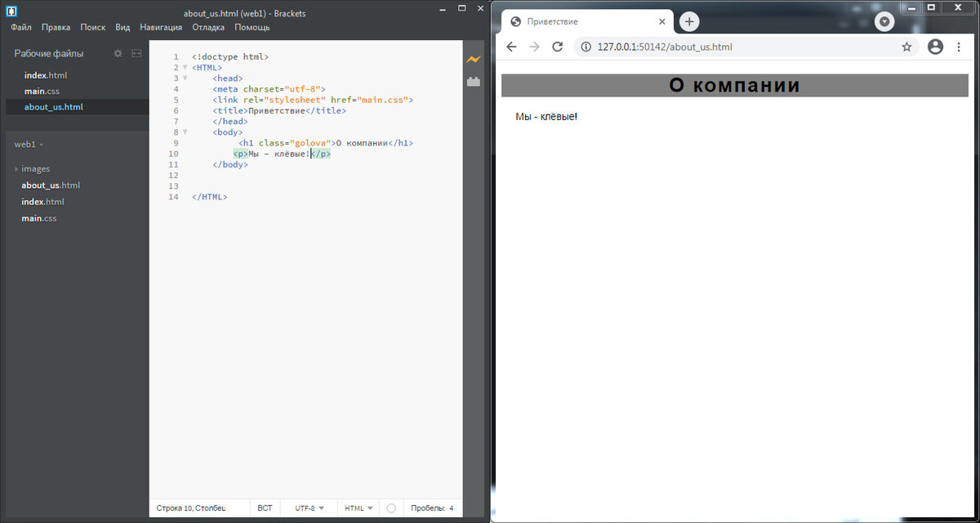Open the Правка menu
The image size is (980, 523).
(x=56, y=27)
